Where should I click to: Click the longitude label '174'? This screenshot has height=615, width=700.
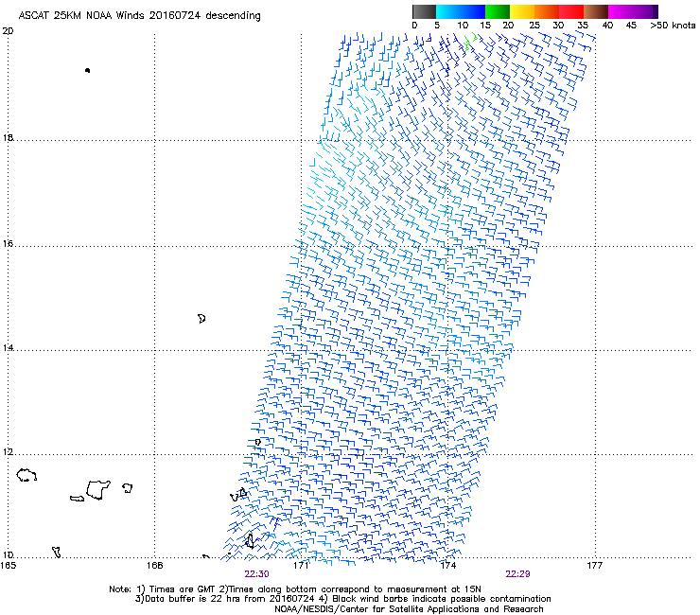(447, 566)
